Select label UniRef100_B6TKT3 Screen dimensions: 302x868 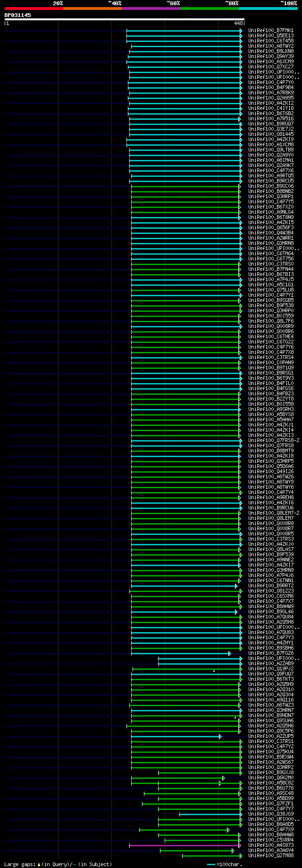coord(271,679)
